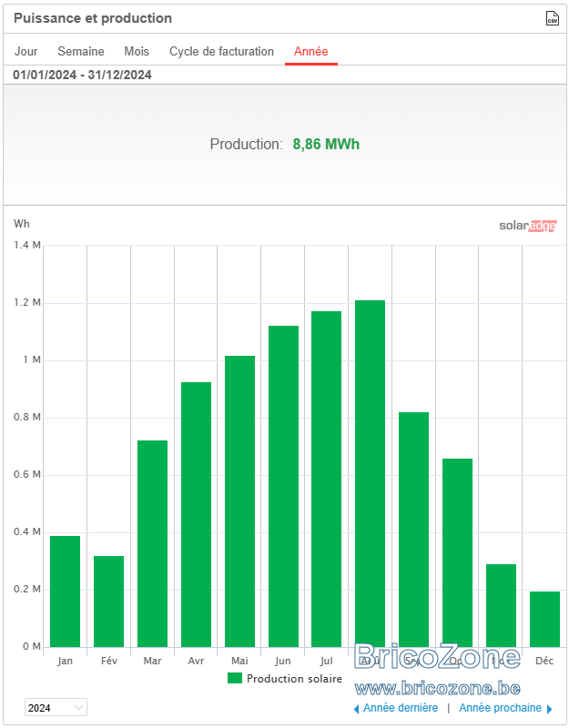
Task: Click the right arrow after Année prochaine
Action: pyautogui.click(x=550, y=709)
